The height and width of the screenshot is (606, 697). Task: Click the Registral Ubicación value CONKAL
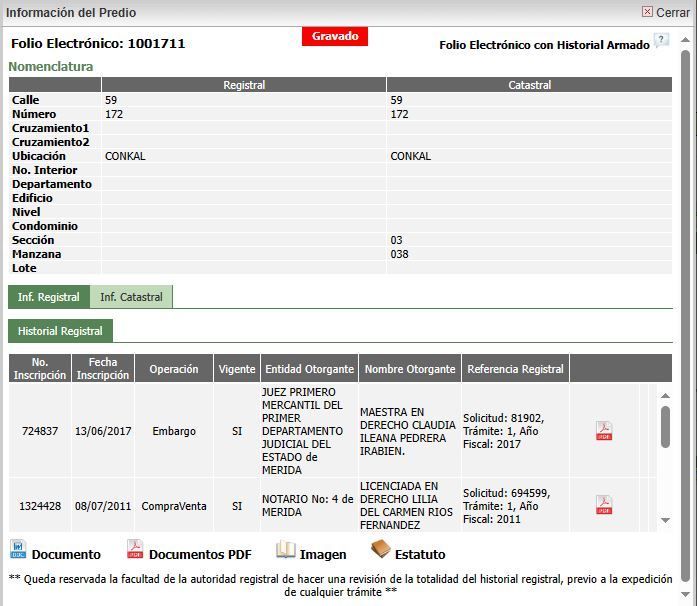coord(125,156)
